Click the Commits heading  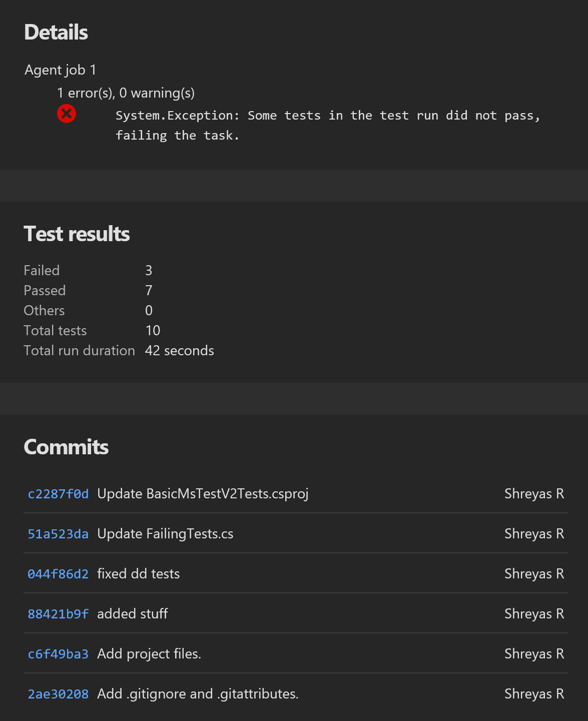[66, 447]
